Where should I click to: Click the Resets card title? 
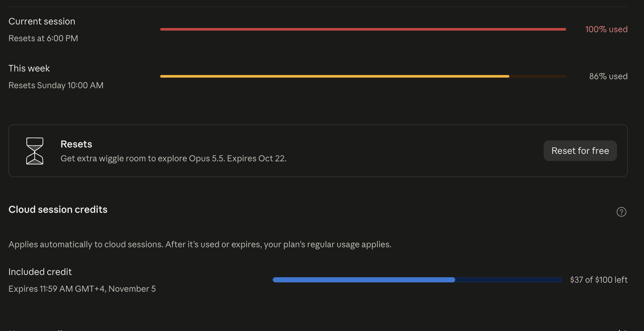76,144
